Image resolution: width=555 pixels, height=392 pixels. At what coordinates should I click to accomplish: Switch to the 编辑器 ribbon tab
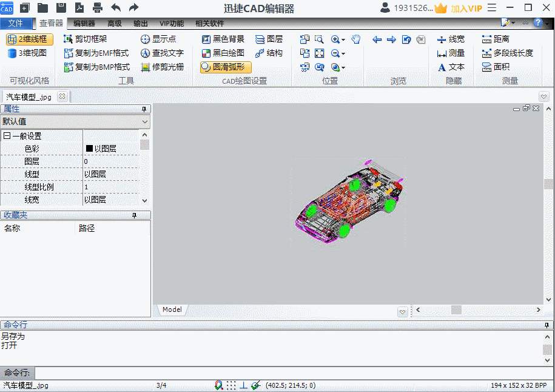point(84,24)
